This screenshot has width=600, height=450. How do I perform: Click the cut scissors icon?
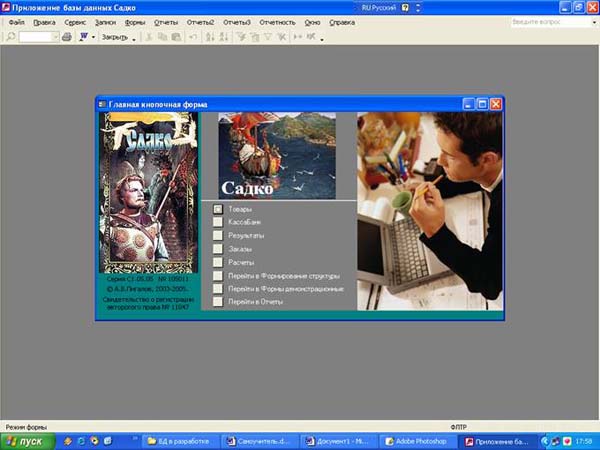click(x=149, y=37)
